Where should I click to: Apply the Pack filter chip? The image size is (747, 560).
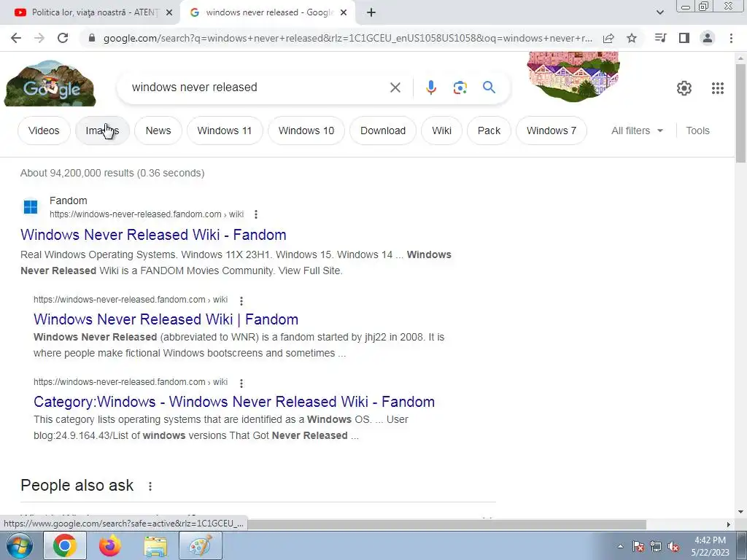[x=489, y=131]
